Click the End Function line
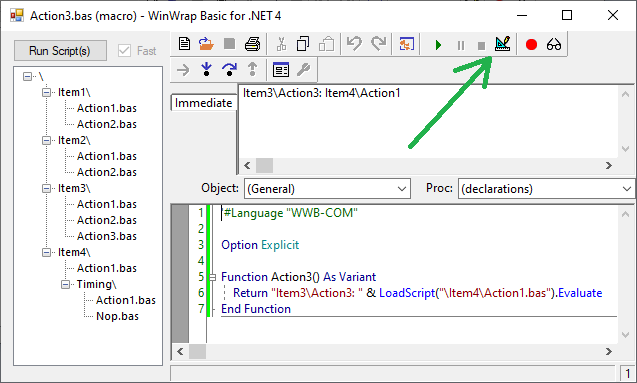This screenshot has width=637, height=383. 256,309
